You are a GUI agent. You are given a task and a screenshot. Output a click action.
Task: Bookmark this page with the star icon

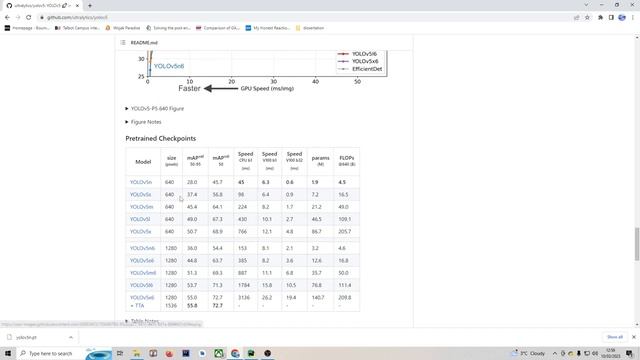click(587, 18)
